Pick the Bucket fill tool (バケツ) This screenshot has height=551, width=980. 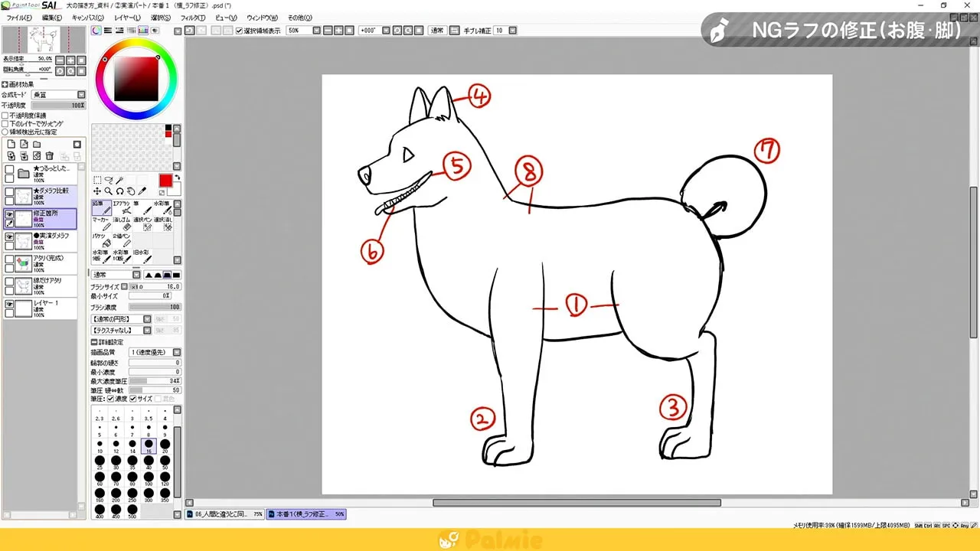click(x=100, y=240)
